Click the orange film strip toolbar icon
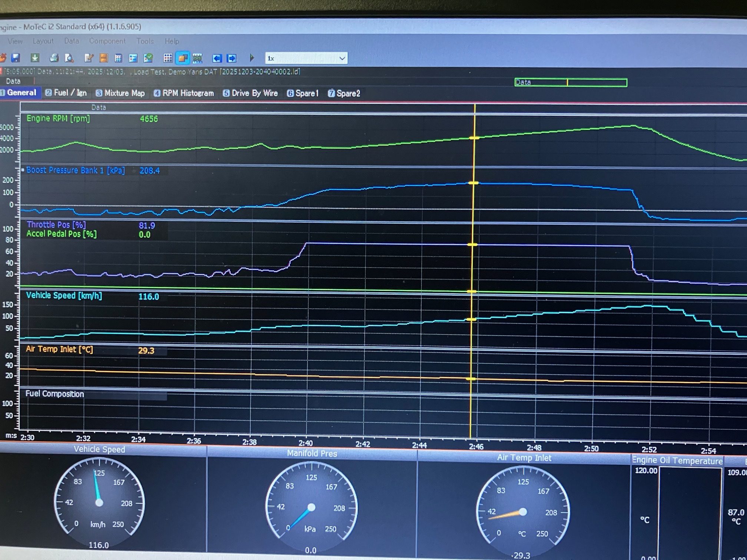747x560 pixels. coord(104,58)
